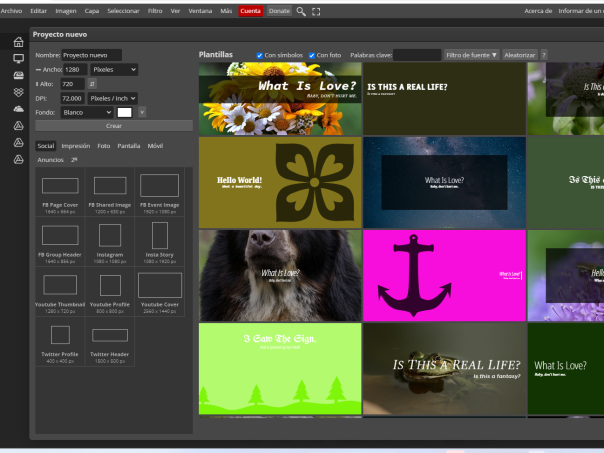Screen dimensions: 604x453
Task: Disable the "Con foto" checkbox
Action: click(312, 55)
